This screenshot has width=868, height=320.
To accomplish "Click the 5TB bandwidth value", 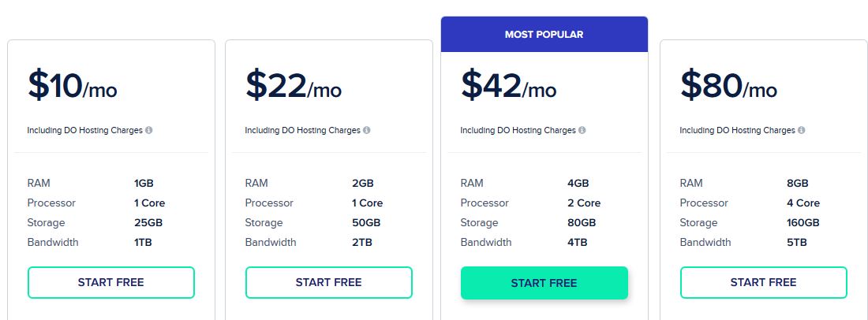I will tap(797, 242).
